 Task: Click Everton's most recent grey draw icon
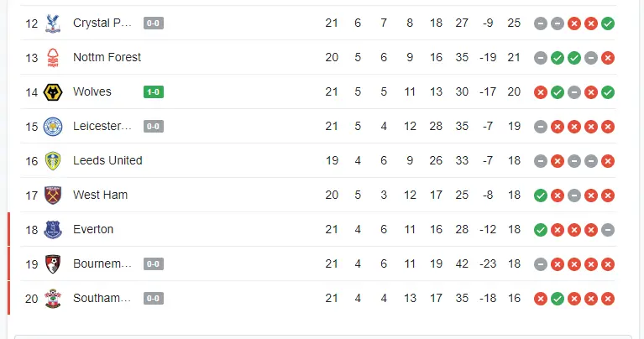[x=608, y=230]
